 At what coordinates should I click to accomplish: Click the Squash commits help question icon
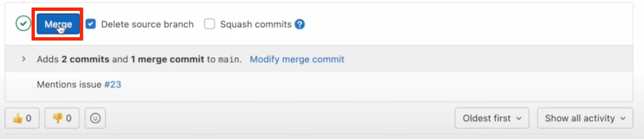tap(300, 24)
